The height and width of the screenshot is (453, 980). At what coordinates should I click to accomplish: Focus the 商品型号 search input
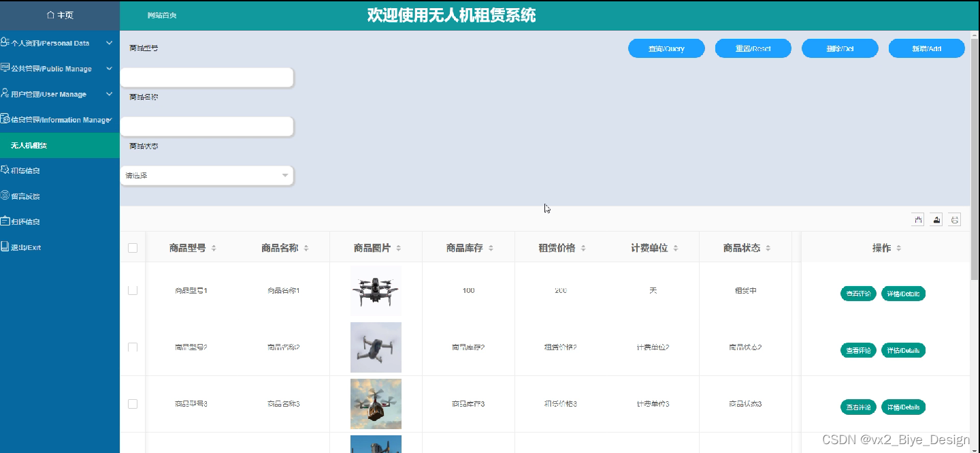(207, 78)
